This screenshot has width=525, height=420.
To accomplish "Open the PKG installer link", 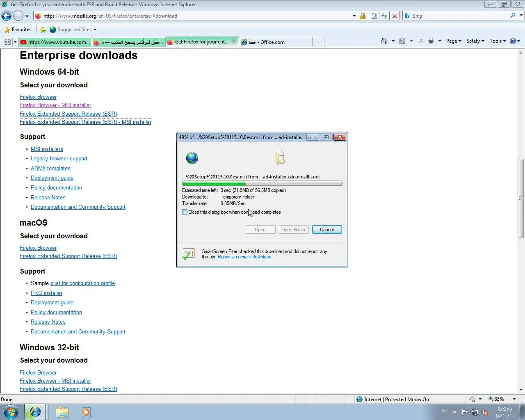I will (x=47, y=293).
